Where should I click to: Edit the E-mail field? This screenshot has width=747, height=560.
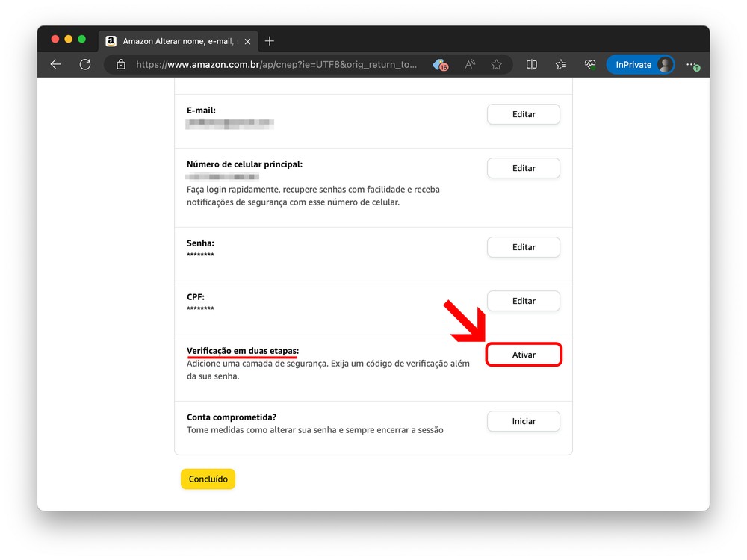click(524, 114)
